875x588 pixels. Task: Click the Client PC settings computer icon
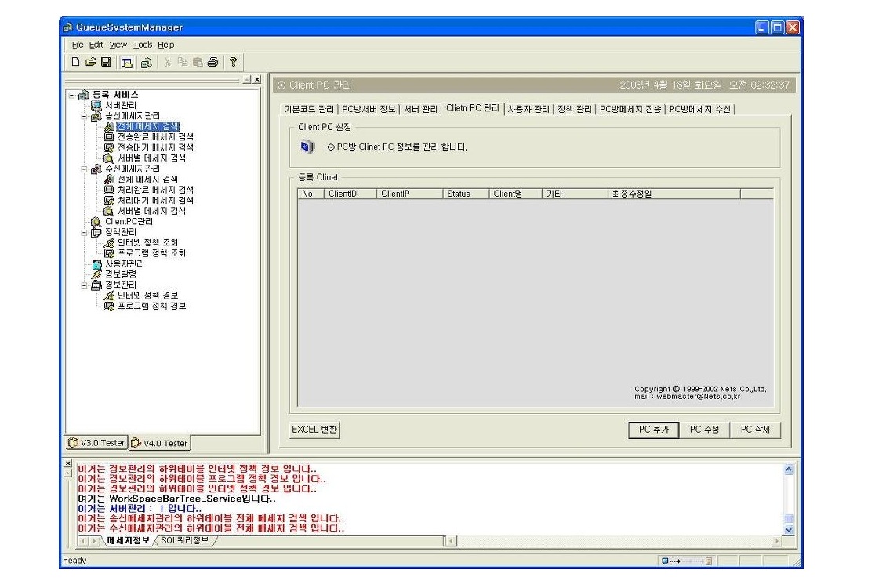(307, 147)
